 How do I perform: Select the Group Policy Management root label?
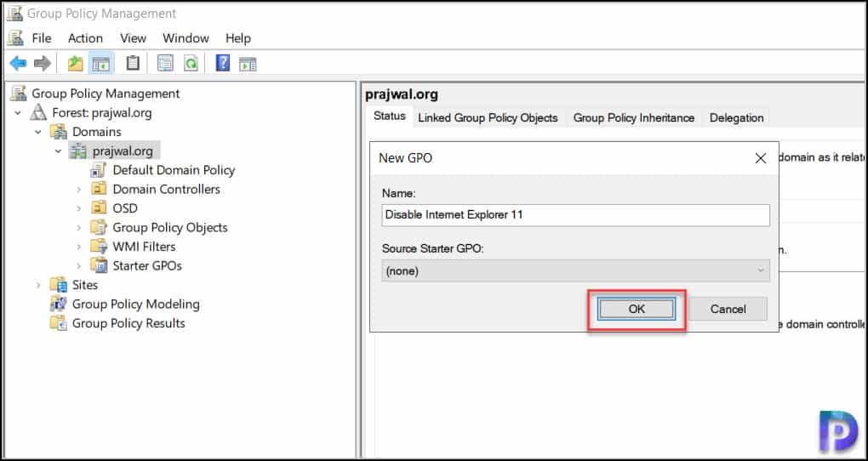coord(106,93)
